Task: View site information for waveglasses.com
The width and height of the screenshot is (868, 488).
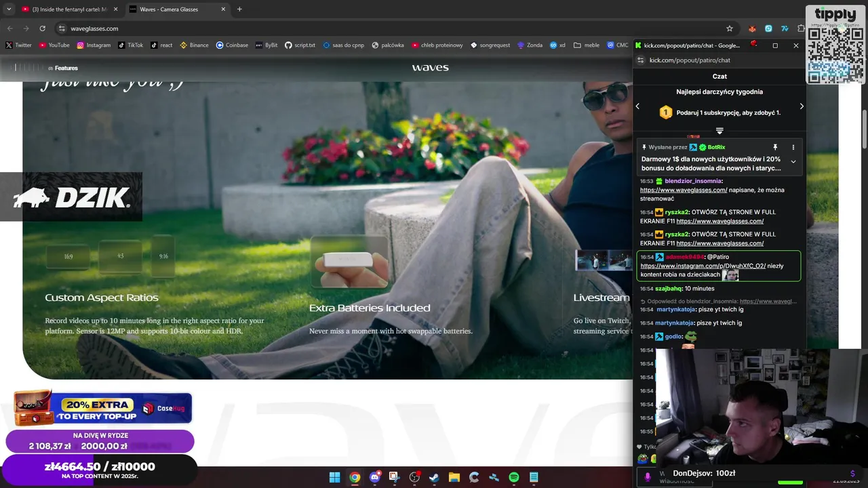Action: point(62,28)
